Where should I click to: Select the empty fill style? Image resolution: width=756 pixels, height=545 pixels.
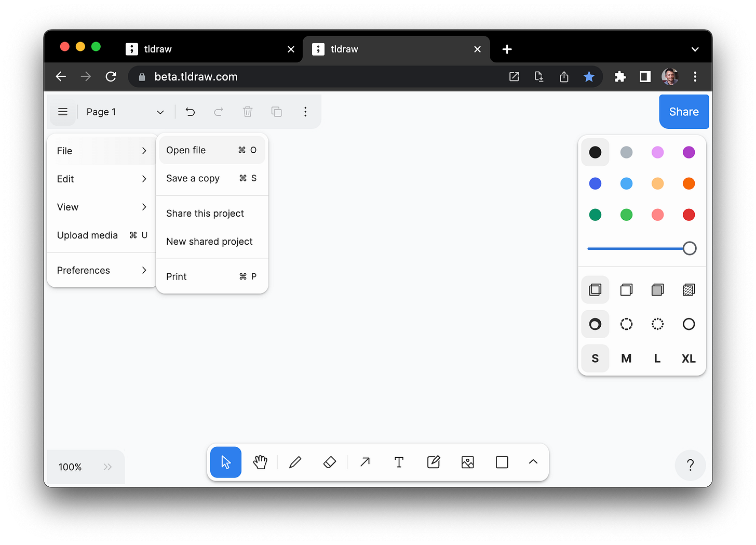click(595, 290)
